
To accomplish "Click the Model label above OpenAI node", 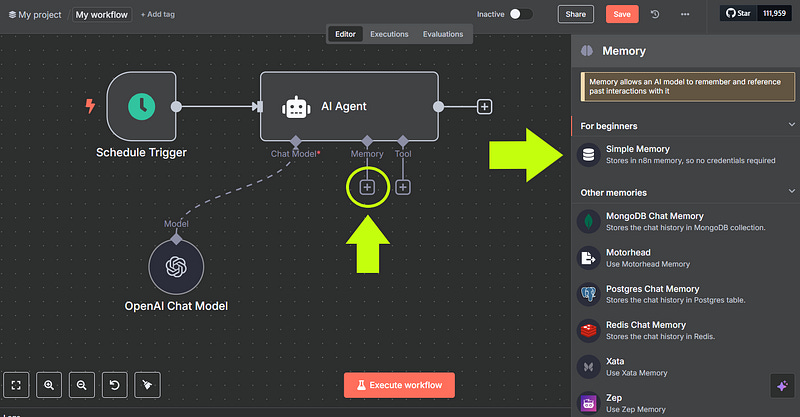I will pyautogui.click(x=176, y=224).
